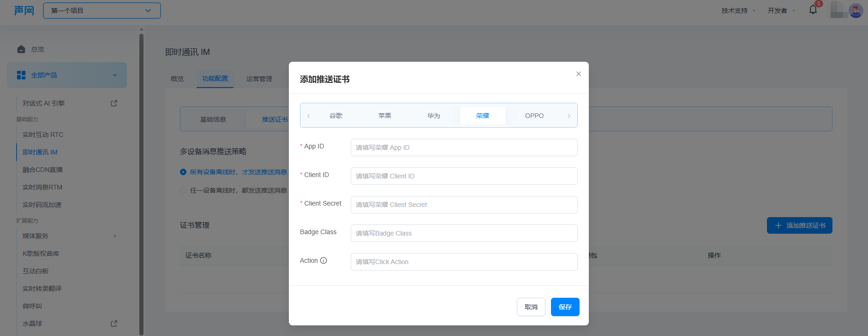The image size is (868, 336).
Task: Select the 荣耀 tab
Action: point(483,116)
